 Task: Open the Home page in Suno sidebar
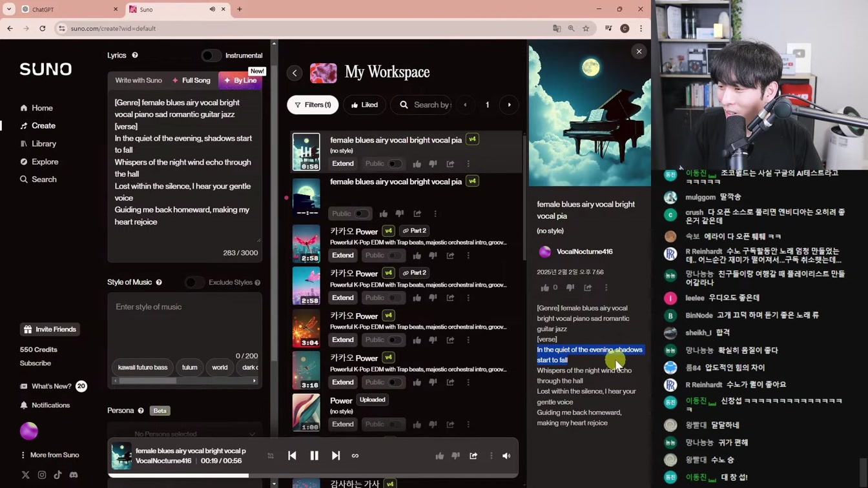click(36, 108)
